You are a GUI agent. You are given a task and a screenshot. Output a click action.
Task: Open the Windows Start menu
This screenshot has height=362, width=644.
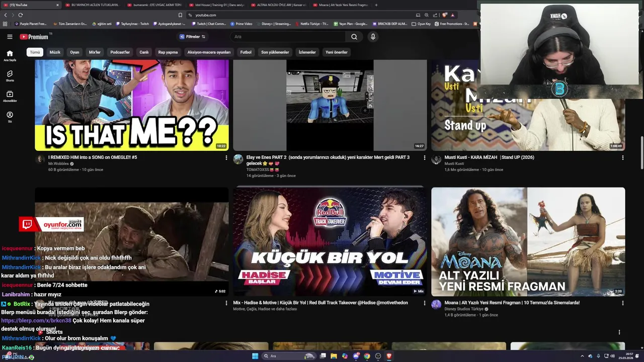[255, 356]
